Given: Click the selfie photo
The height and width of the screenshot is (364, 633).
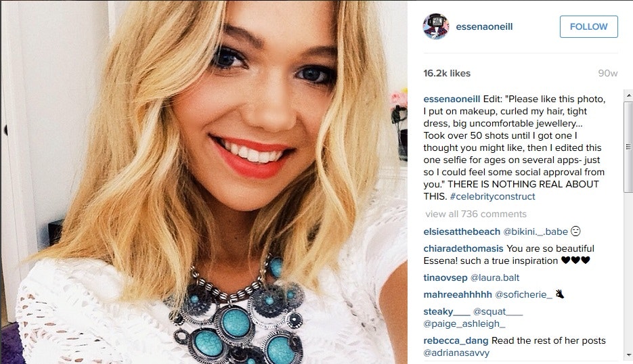Looking at the screenshot, I should (x=204, y=182).
